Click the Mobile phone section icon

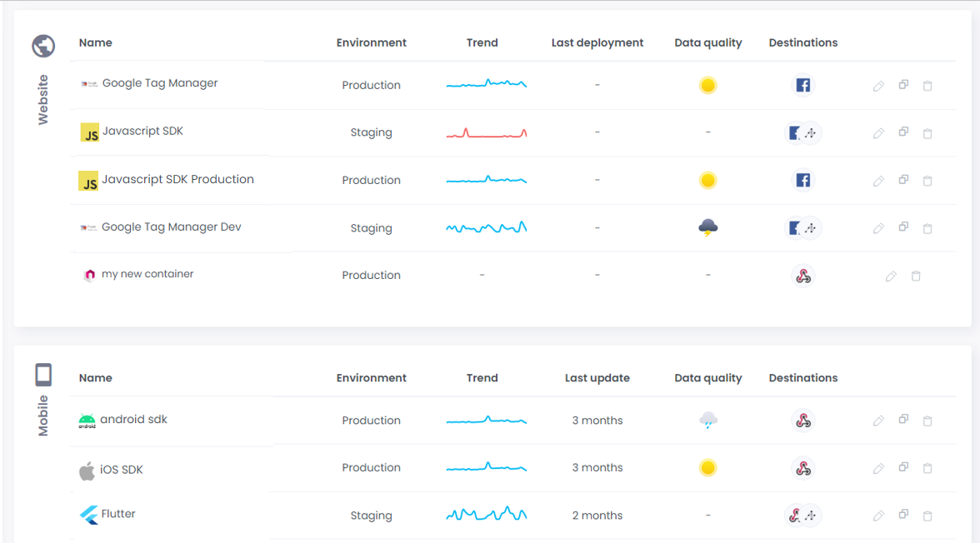(x=43, y=376)
